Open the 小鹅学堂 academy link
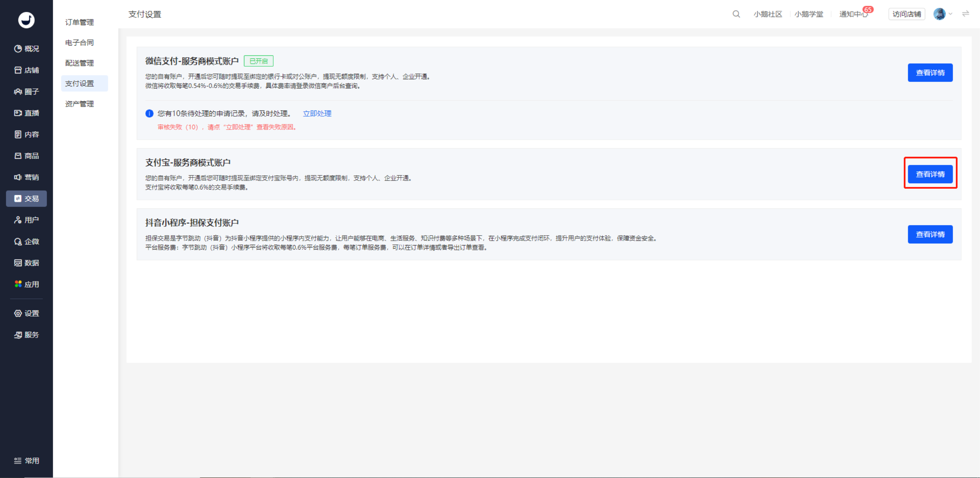This screenshot has width=980, height=478. click(x=809, y=14)
